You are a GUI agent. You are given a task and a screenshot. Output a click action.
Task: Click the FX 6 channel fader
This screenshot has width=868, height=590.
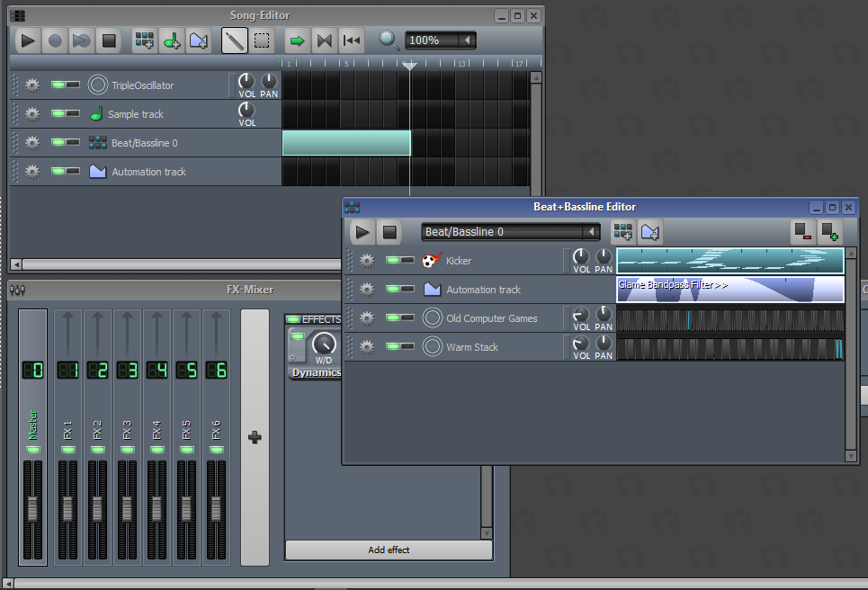pos(216,509)
